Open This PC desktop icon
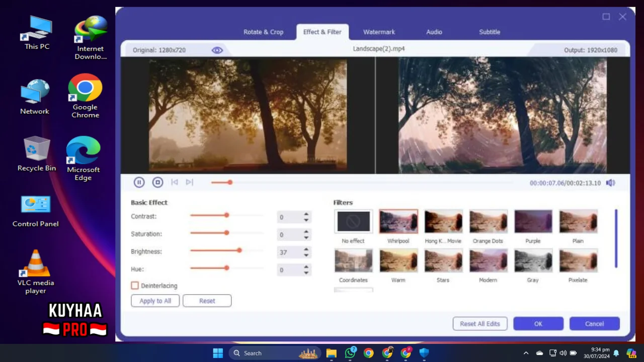The image size is (644, 362). pyautogui.click(x=37, y=33)
